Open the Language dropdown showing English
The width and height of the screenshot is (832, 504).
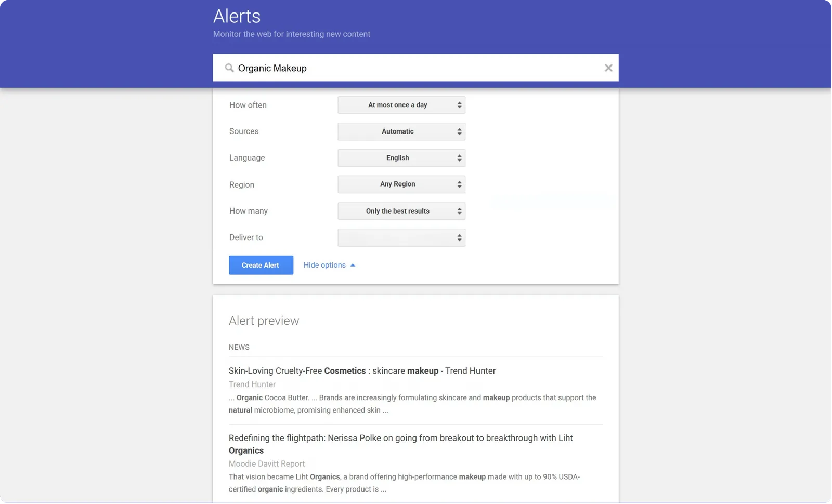401,158
